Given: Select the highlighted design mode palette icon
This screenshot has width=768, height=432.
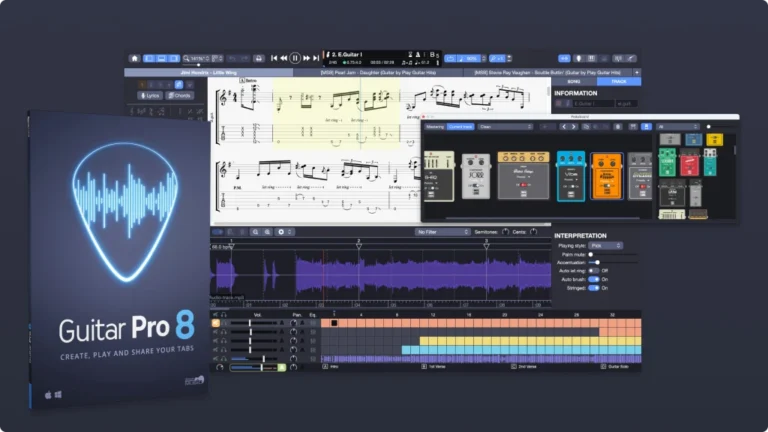Looking at the screenshot, I should pyautogui.click(x=179, y=85).
